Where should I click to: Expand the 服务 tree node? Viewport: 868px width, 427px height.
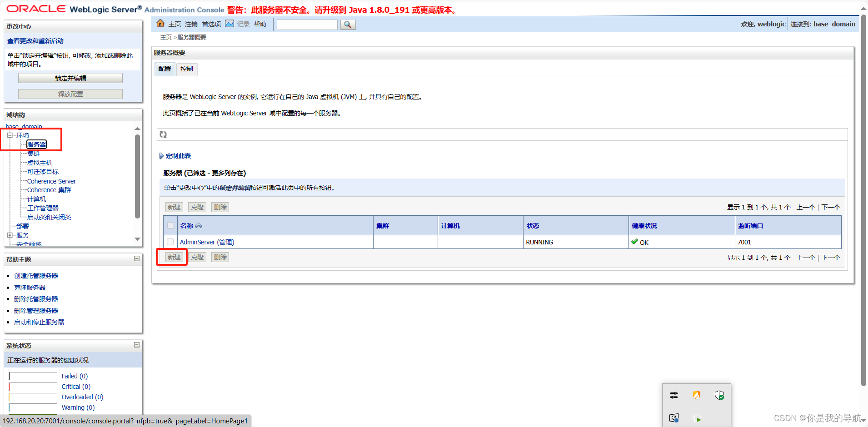10,235
